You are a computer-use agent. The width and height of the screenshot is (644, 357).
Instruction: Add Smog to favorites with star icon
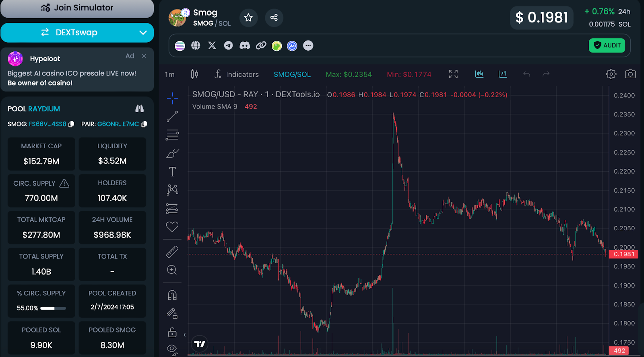click(248, 18)
